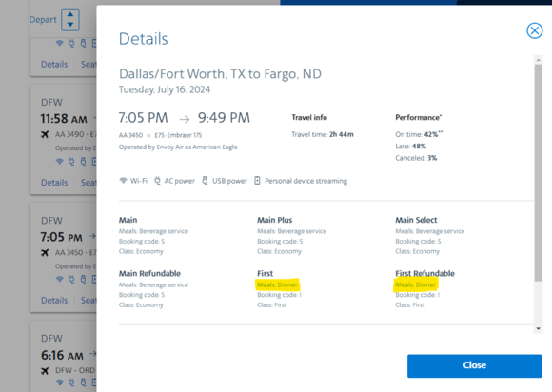552x392 pixels.
Task: Click the USB power icon in Details
Action: click(205, 181)
